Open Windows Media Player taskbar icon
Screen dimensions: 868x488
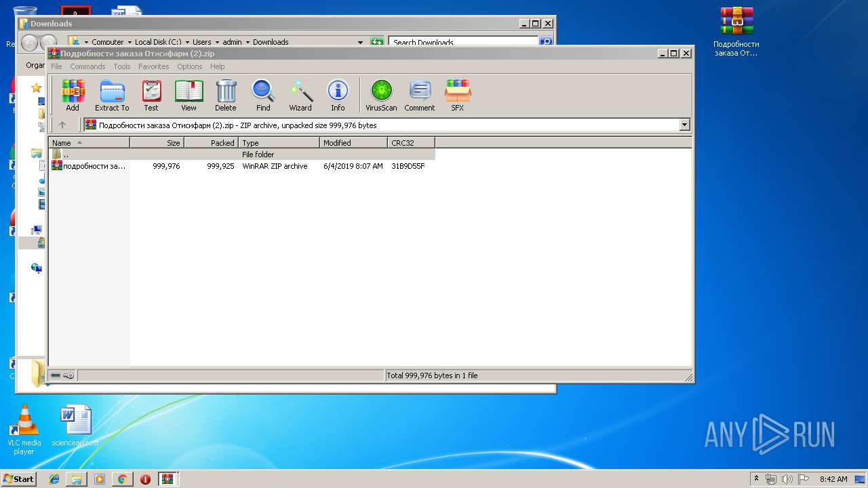100,479
